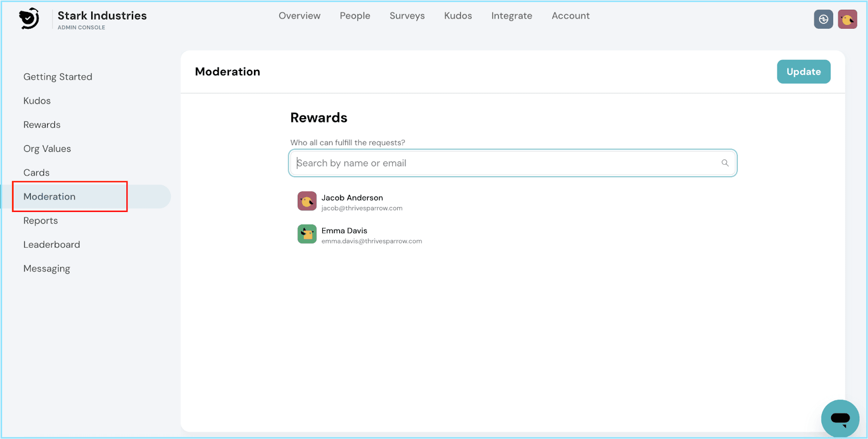
Task: Open the Overview tab
Action: 299,16
